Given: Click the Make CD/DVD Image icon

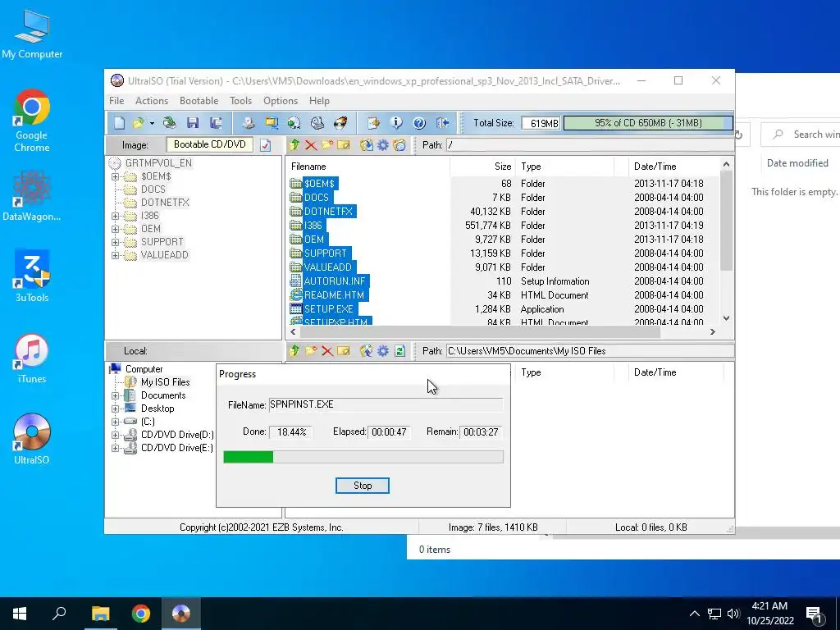Looking at the screenshot, I should [x=248, y=123].
